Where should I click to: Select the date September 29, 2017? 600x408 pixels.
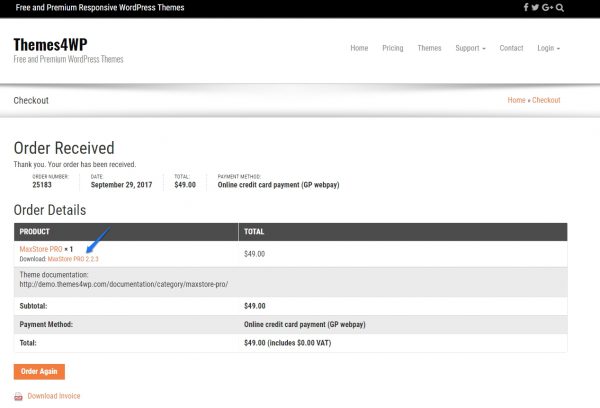coord(121,185)
